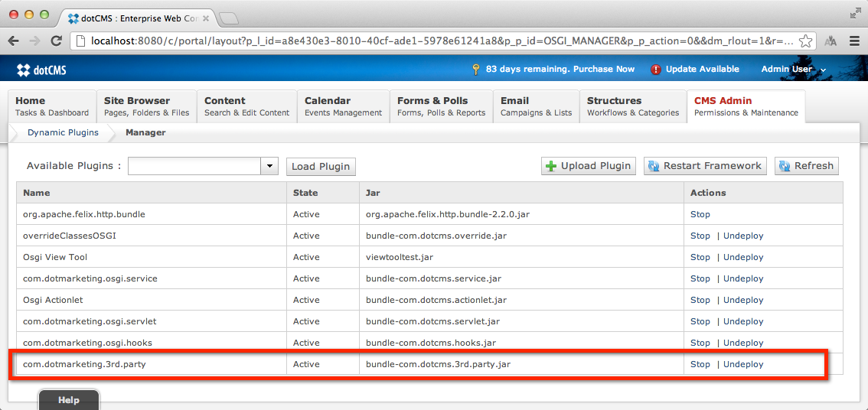Open the Help tab at bottom

pyautogui.click(x=69, y=400)
